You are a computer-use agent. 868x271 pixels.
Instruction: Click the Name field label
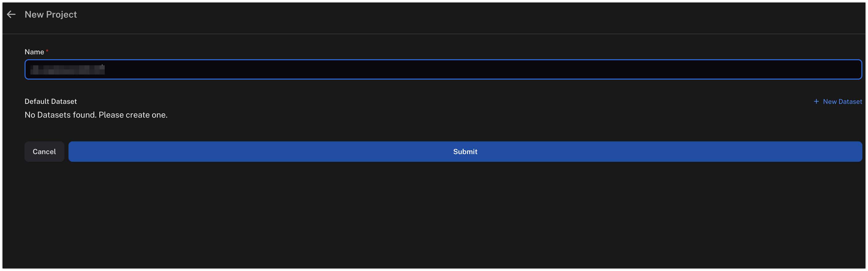tap(34, 52)
